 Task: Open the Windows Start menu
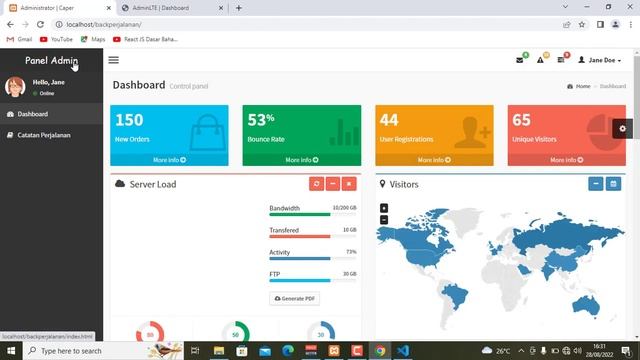[11, 351]
